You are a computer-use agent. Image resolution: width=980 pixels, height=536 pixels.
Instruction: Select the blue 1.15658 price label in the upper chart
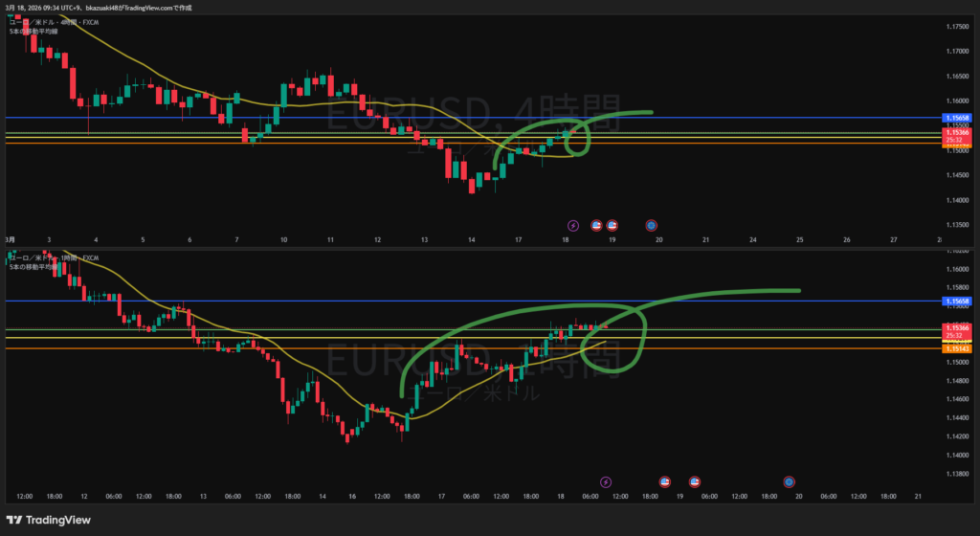pos(957,118)
